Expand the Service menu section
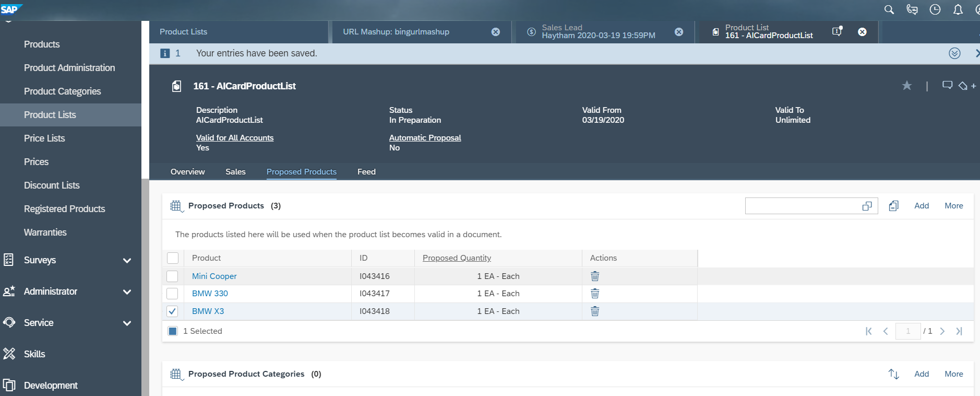The width and height of the screenshot is (980, 396). (x=127, y=323)
